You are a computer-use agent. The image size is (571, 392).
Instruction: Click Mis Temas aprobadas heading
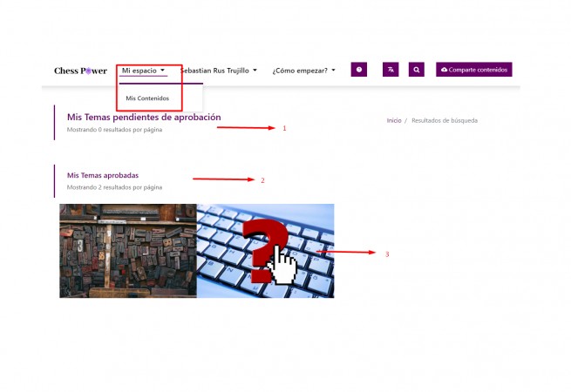(x=102, y=175)
